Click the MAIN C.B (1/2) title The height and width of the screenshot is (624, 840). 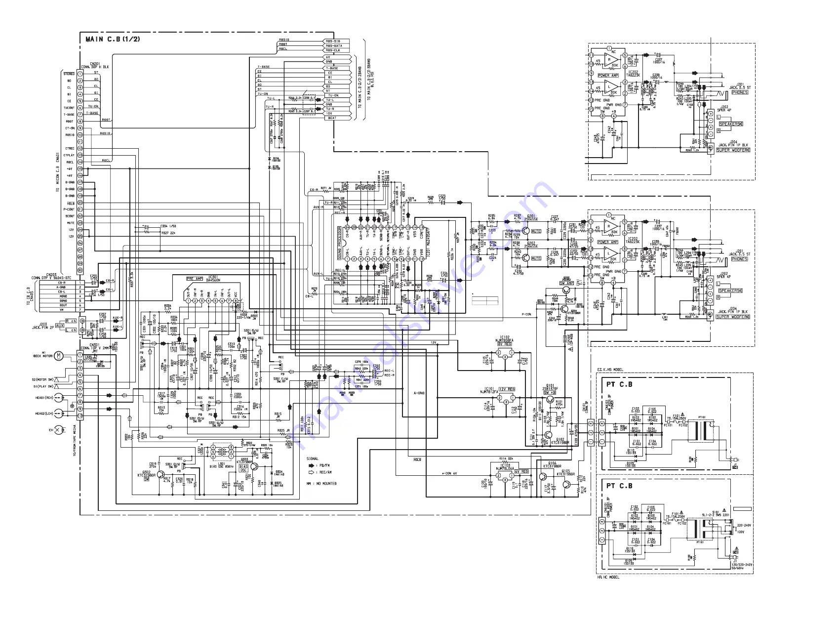click(113, 39)
